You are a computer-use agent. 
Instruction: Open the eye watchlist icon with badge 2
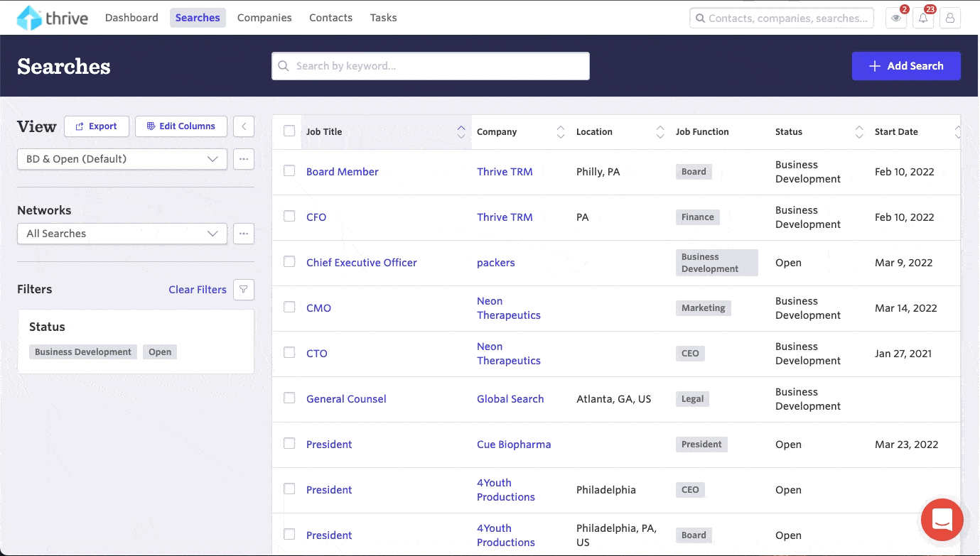pos(896,18)
